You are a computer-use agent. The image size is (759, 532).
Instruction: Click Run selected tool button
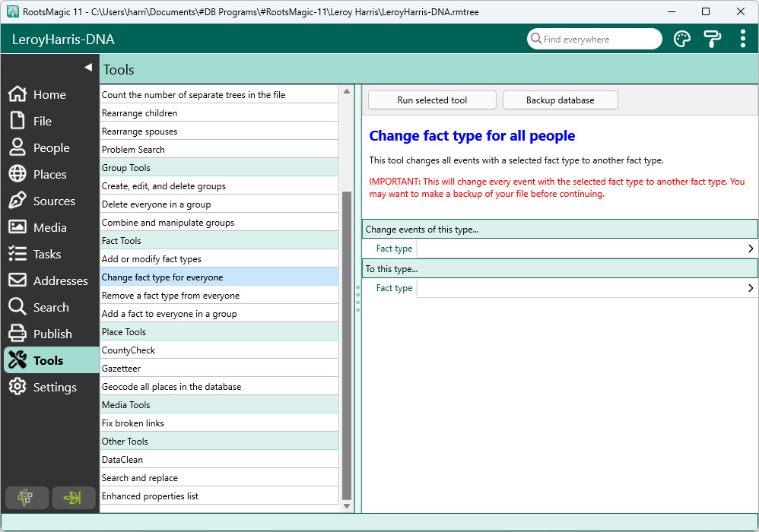[432, 100]
